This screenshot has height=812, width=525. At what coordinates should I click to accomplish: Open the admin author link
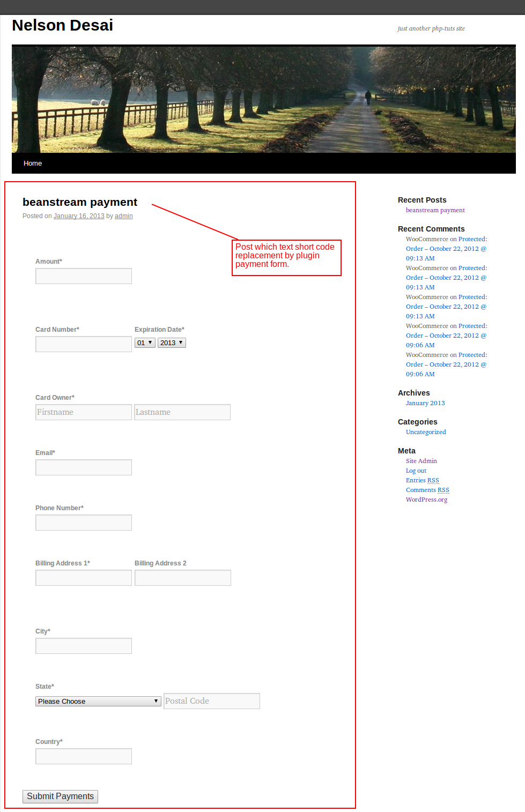(124, 216)
